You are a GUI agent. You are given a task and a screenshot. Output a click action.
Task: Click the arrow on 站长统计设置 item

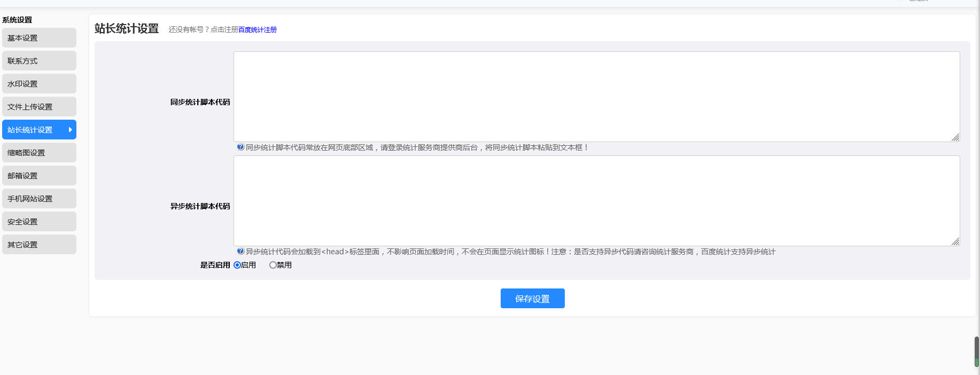click(x=70, y=130)
